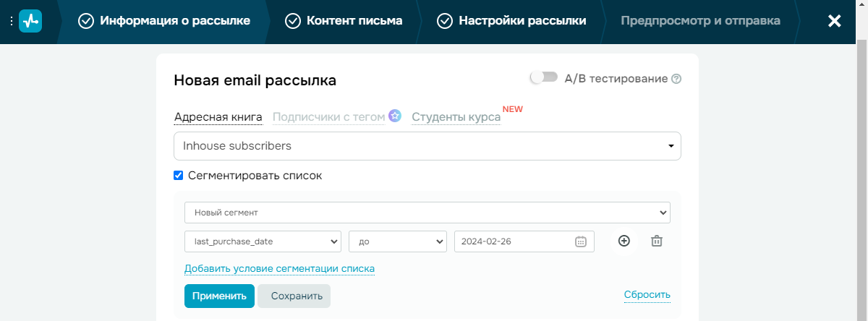Image resolution: width=868 pixels, height=321 pixels.
Task: Click the checkmark icon of Настройки рассылки
Action: click(445, 21)
